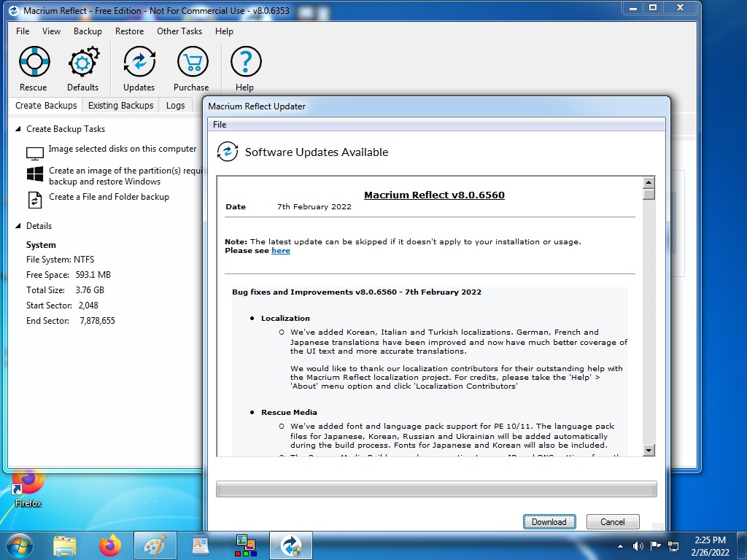Collapse the Details section

click(18, 226)
